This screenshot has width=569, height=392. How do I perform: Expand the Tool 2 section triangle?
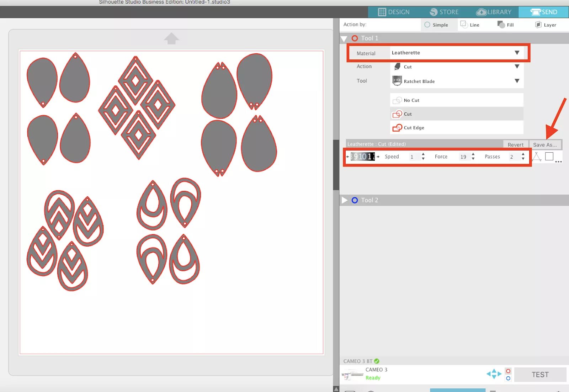click(x=344, y=200)
